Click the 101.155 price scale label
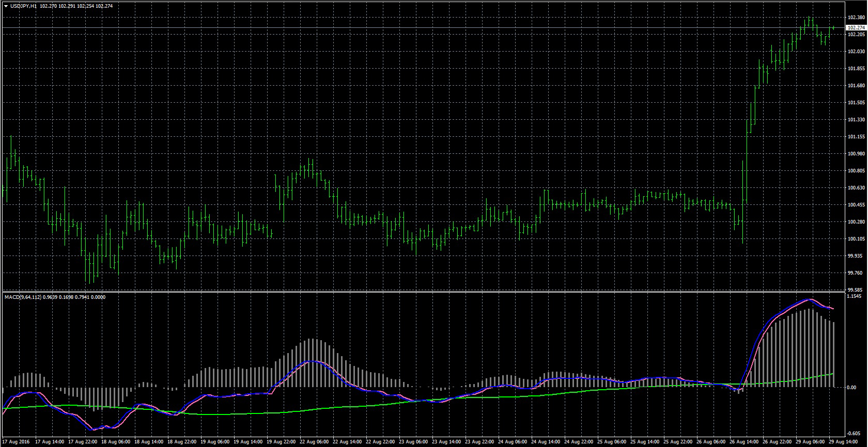The height and width of the screenshot is (447, 868). click(x=856, y=137)
